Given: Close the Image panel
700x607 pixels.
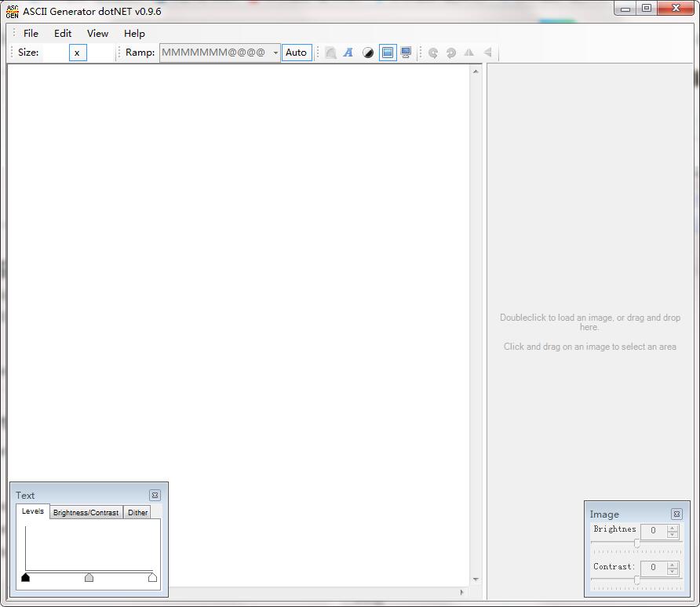Looking at the screenshot, I should pyautogui.click(x=676, y=514).
